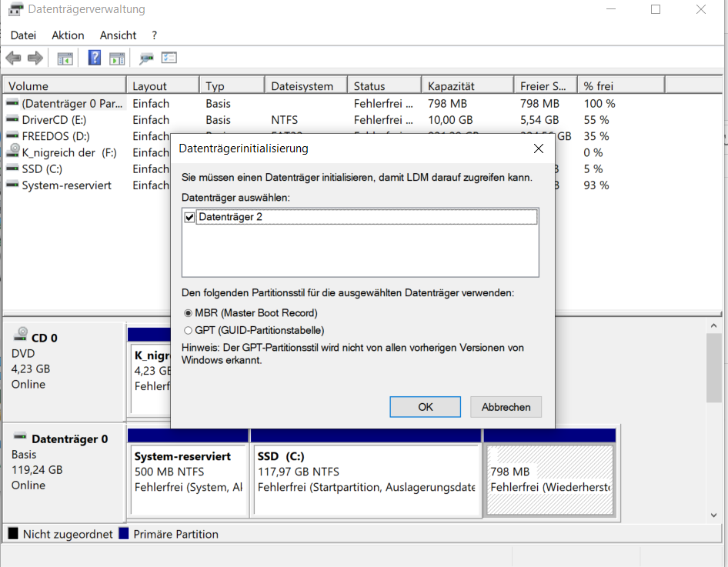Sort by the % frei column header
The width and height of the screenshot is (728, 567).
coord(621,86)
